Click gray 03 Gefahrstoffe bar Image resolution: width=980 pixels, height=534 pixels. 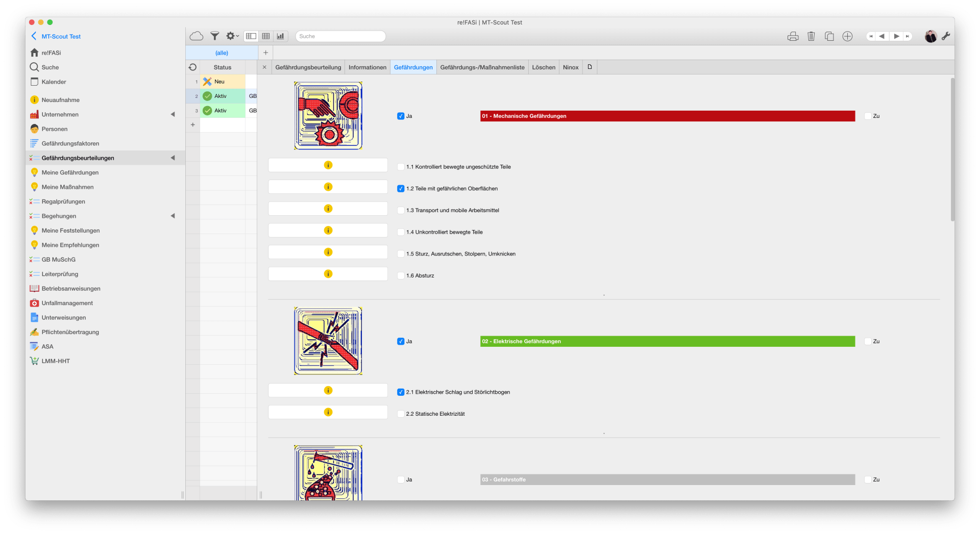(668, 480)
